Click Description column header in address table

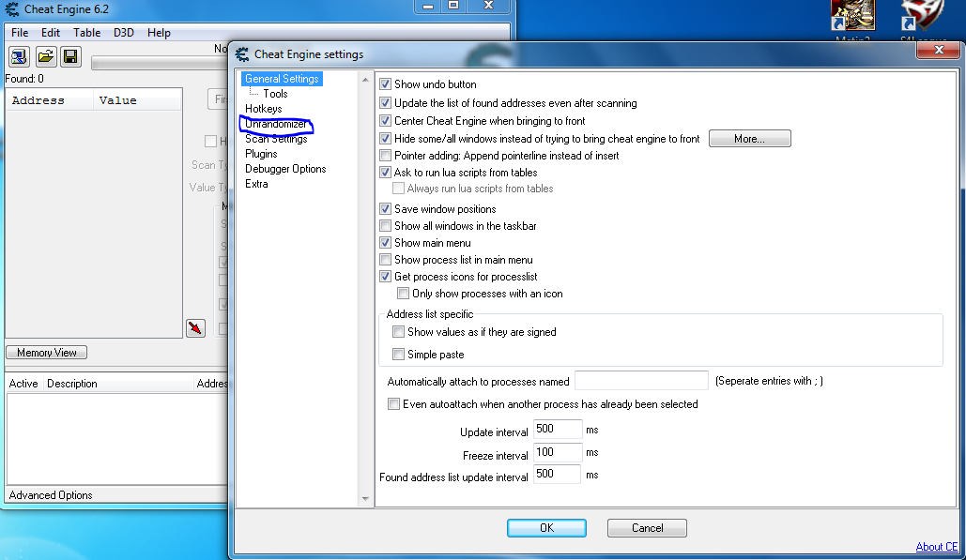coord(117,384)
